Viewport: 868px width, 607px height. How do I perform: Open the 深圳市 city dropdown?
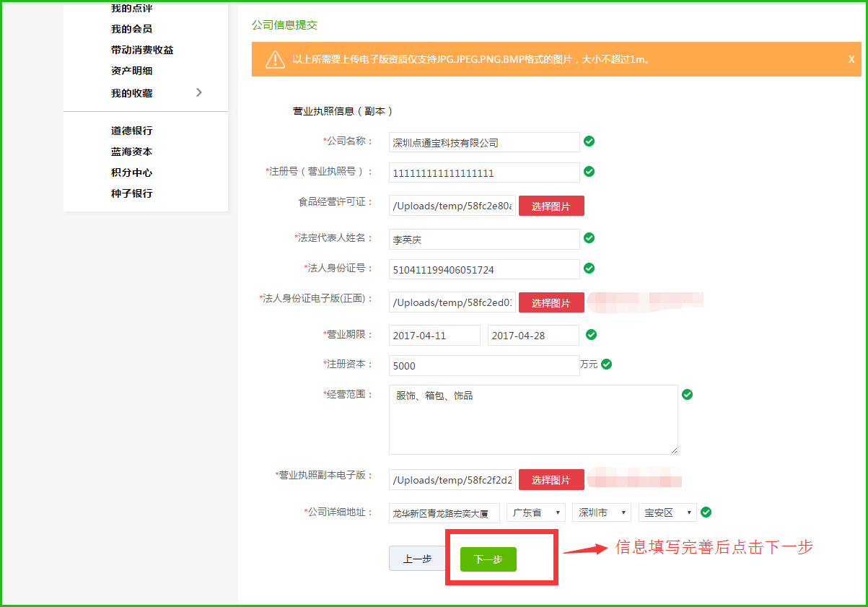click(601, 512)
